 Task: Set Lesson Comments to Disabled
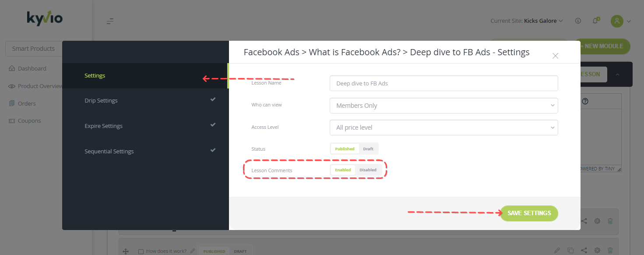pos(368,170)
